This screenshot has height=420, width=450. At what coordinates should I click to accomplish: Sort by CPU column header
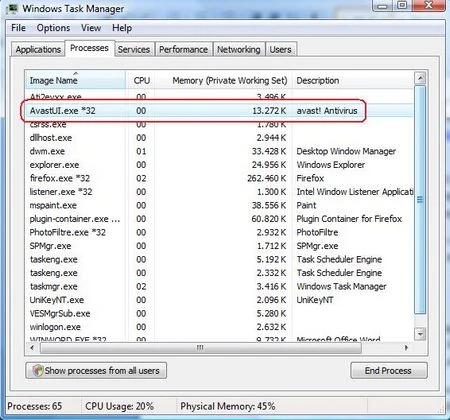pyautogui.click(x=141, y=80)
